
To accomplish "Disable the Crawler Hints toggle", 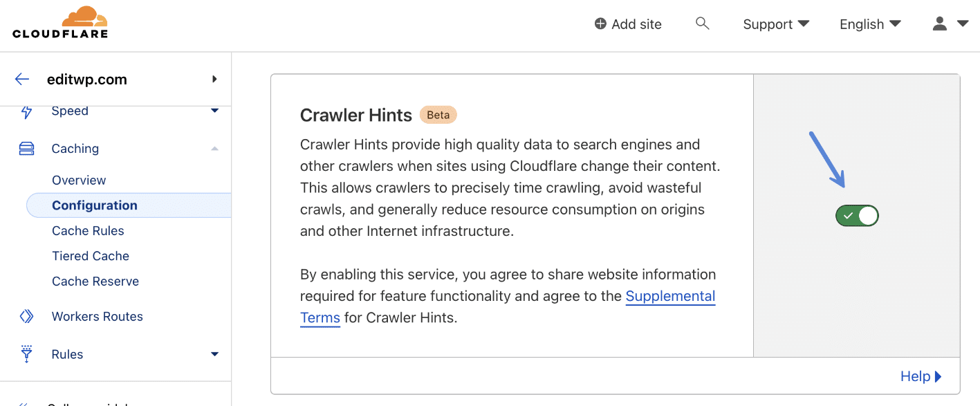I will click(x=857, y=215).
